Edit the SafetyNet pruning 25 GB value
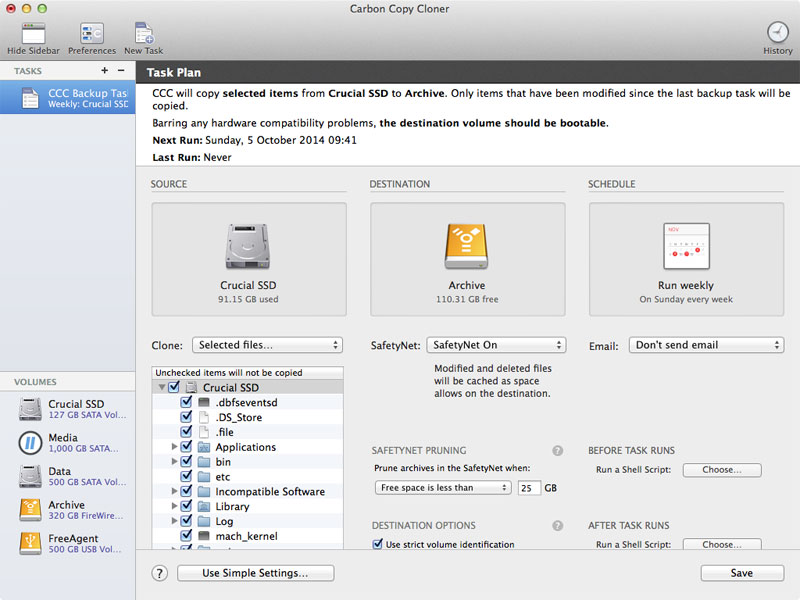 (529, 489)
